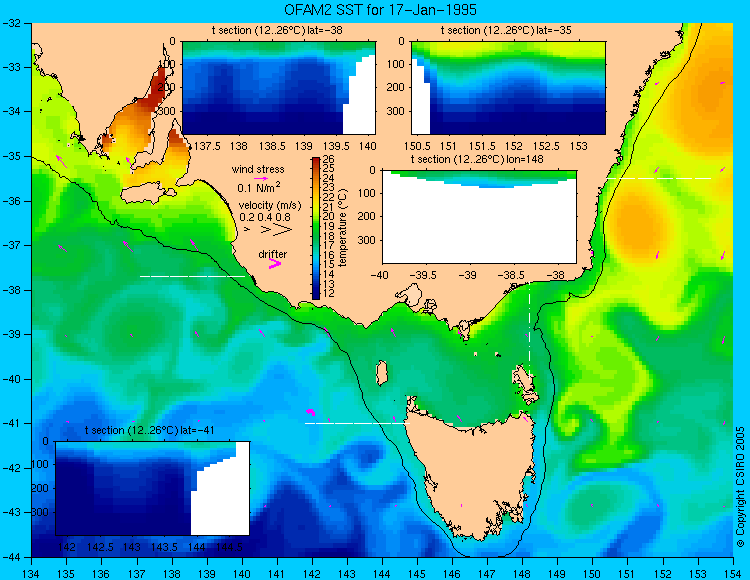Viewport: 750px width, 580px height.
Task: Click the "© Copyright CSIRO 2005" notice
Action: coord(740,487)
